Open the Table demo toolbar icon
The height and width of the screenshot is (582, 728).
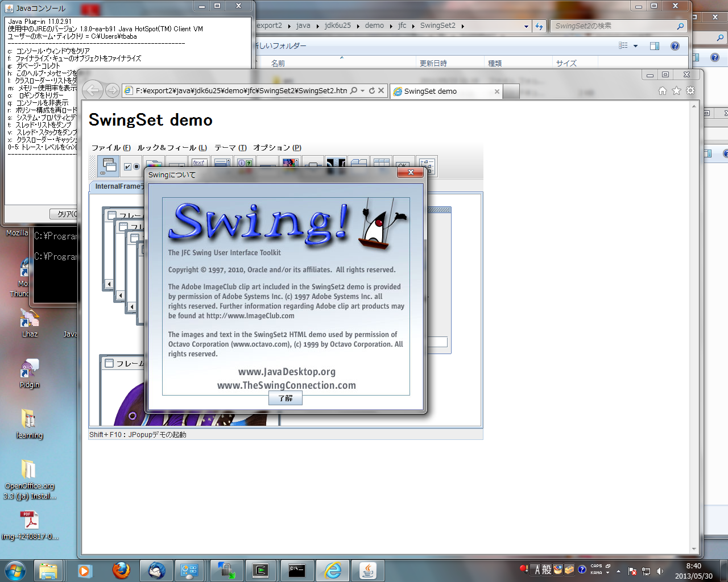pyautogui.click(x=381, y=165)
